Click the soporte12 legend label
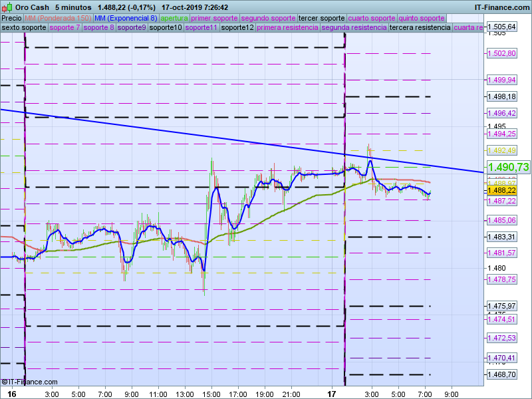 click(237, 28)
